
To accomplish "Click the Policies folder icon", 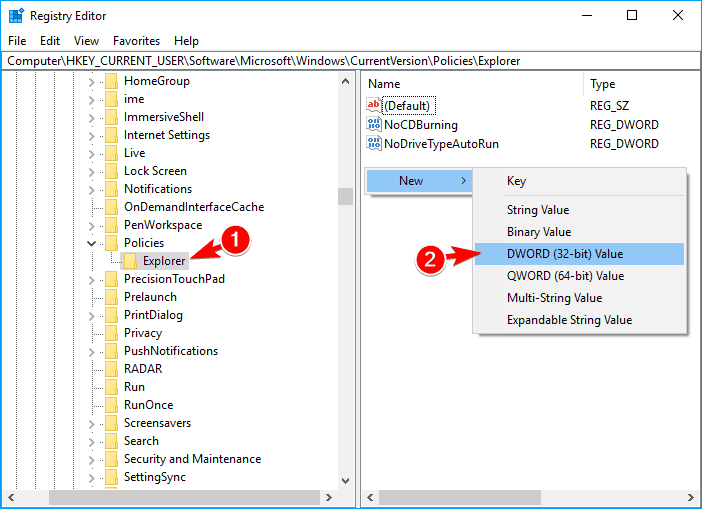I will [111, 243].
